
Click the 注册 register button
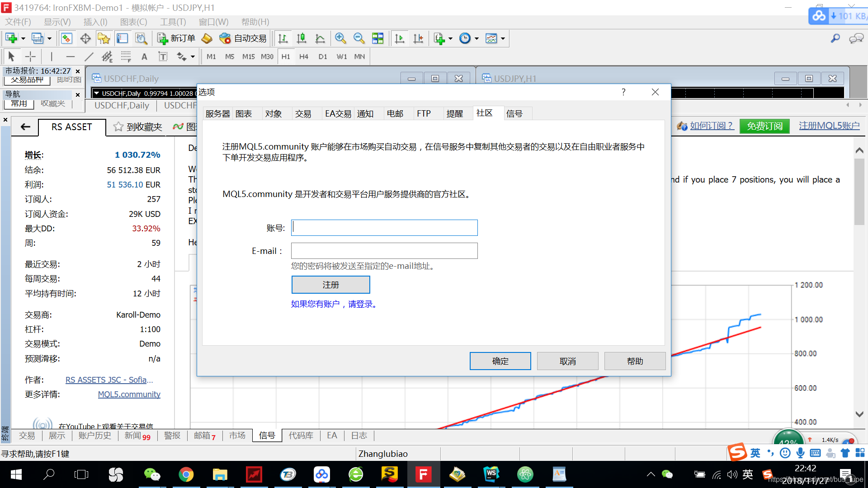(x=330, y=285)
